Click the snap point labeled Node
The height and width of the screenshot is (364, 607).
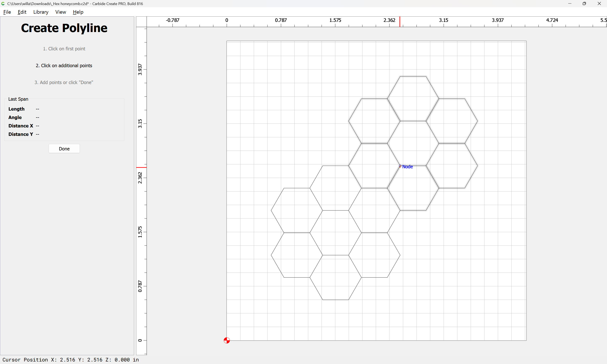click(400, 166)
